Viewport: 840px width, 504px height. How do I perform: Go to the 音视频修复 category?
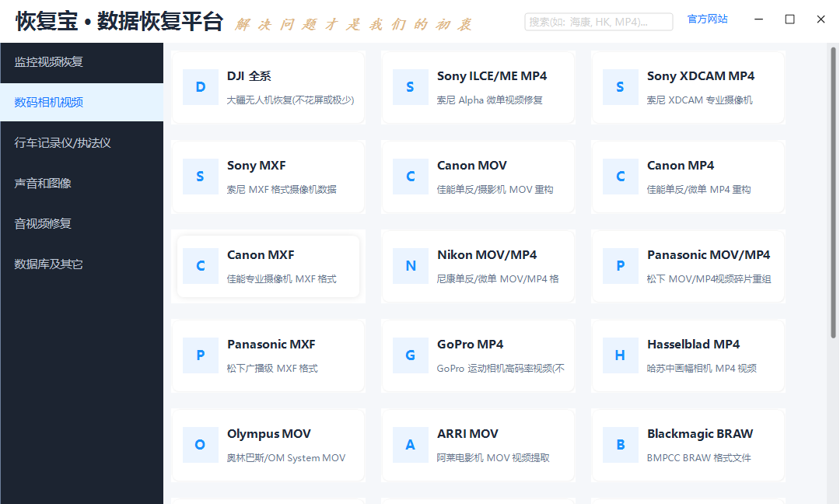click(x=82, y=224)
